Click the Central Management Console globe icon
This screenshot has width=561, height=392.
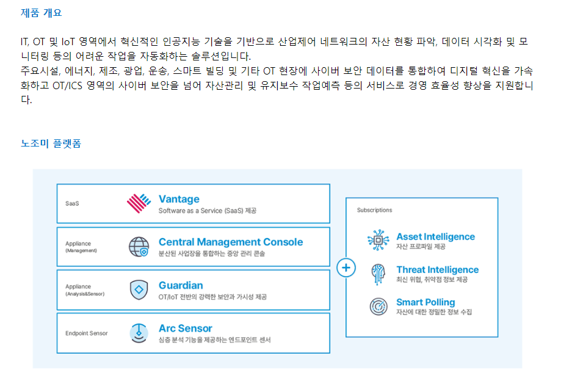coord(139,247)
